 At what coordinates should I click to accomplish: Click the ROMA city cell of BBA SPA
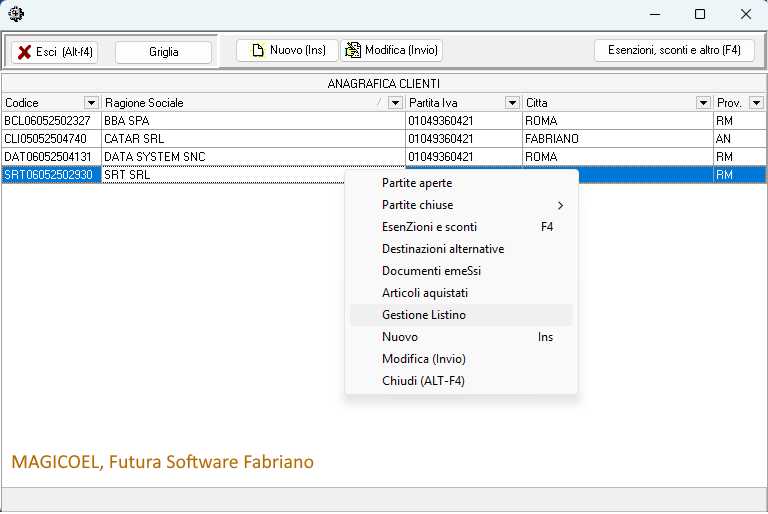pos(618,121)
